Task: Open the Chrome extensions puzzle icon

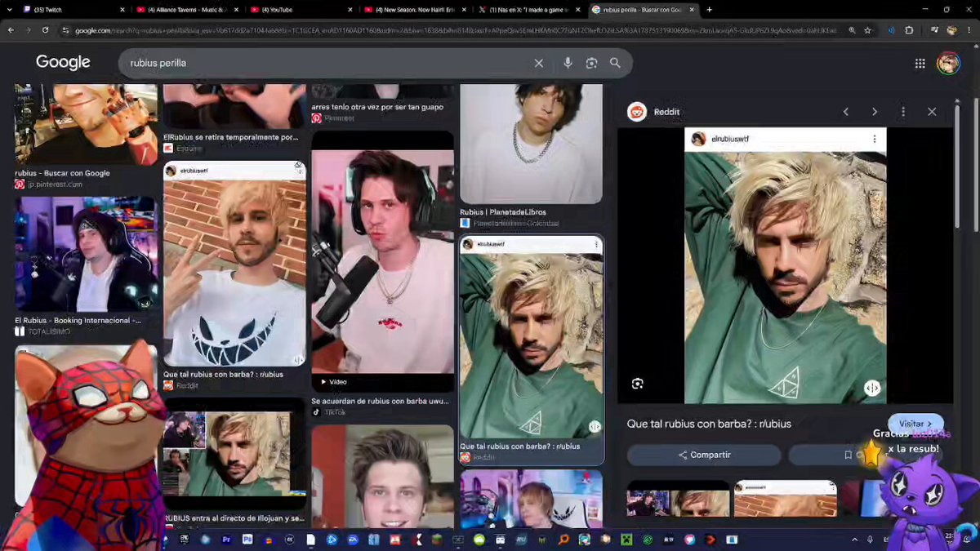Action: coord(909,30)
